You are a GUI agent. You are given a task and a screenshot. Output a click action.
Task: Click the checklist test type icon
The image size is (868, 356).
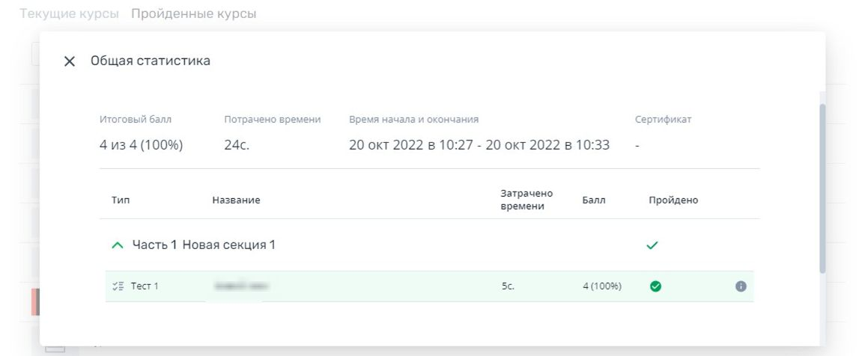pos(118,286)
